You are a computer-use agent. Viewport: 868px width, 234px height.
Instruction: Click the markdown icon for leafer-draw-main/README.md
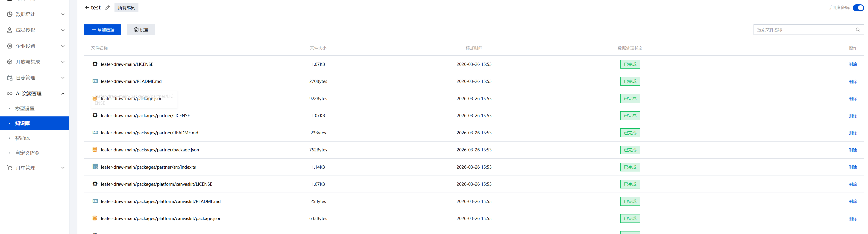(95, 81)
